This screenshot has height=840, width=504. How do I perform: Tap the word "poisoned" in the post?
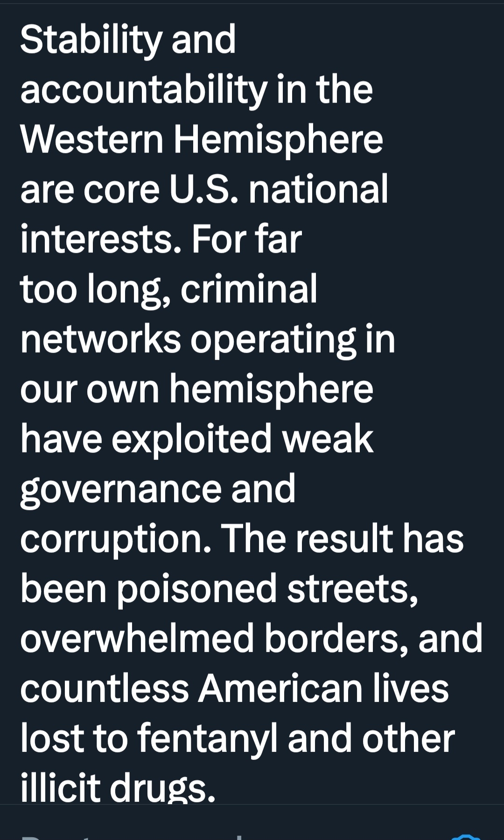point(196,589)
